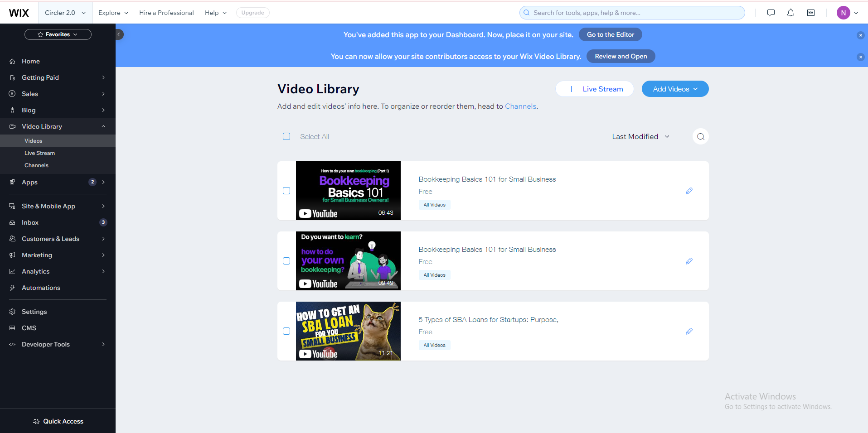
Task: Open the chat messages icon in header
Action: [771, 13]
